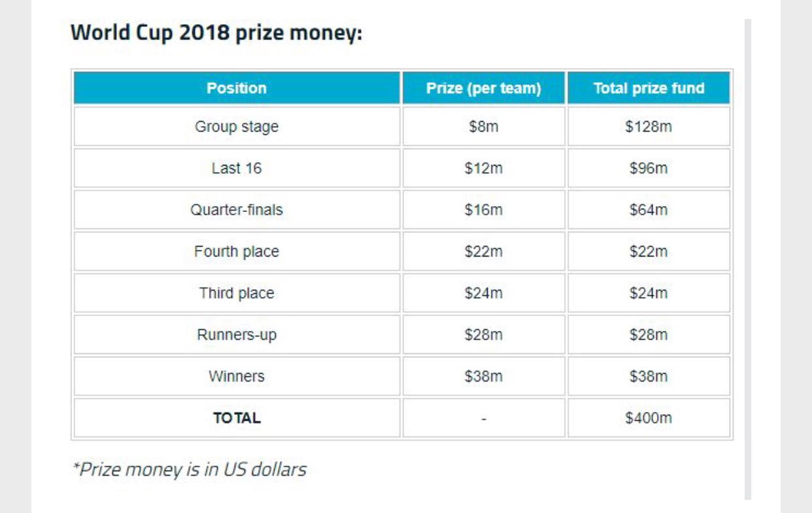Click the $96m total prize fund cell
Screen dimensions: 812x513
coord(649,168)
